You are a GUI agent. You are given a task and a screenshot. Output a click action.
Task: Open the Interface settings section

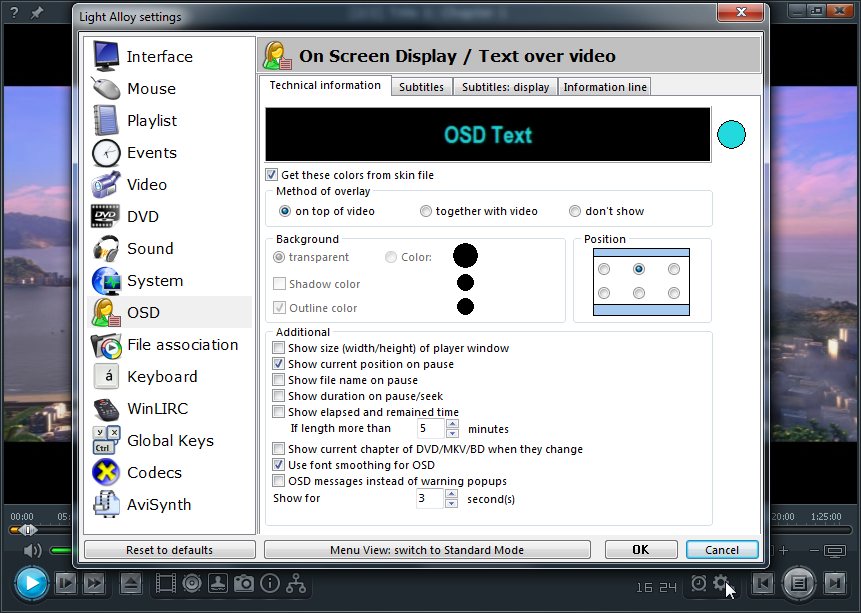(169, 57)
